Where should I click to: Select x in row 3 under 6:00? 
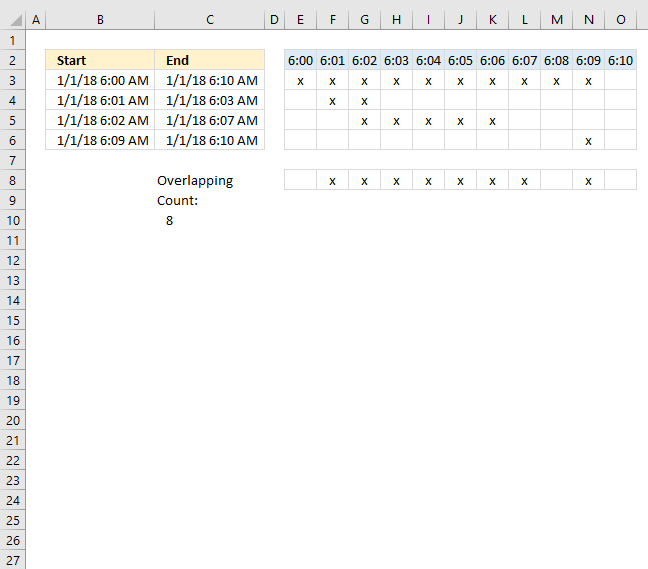tap(300, 80)
